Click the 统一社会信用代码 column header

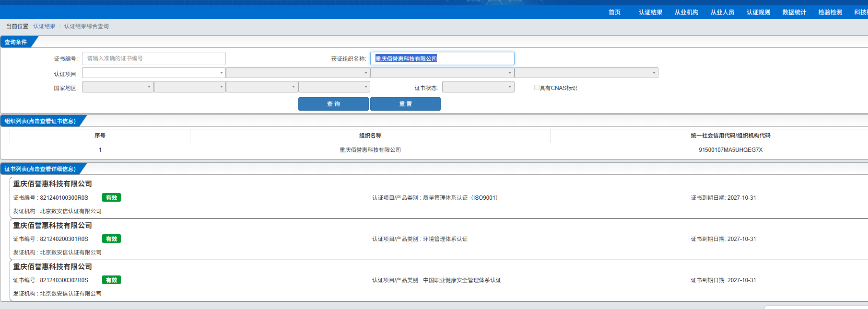click(x=730, y=136)
